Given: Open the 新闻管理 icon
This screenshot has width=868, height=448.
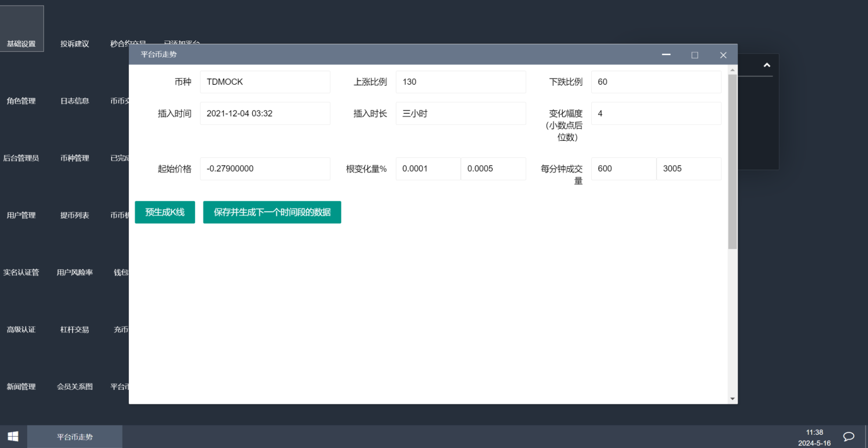Looking at the screenshot, I should pyautogui.click(x=21, y=386).
